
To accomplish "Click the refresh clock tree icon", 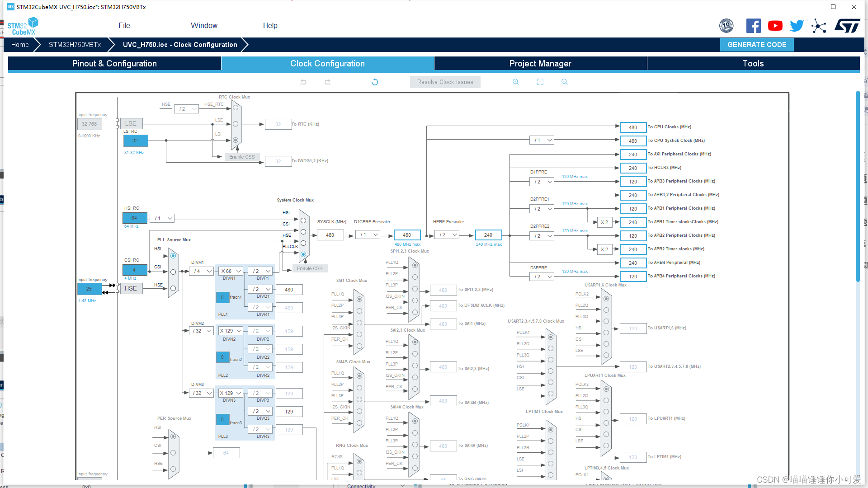I will (x=375, y=82).
